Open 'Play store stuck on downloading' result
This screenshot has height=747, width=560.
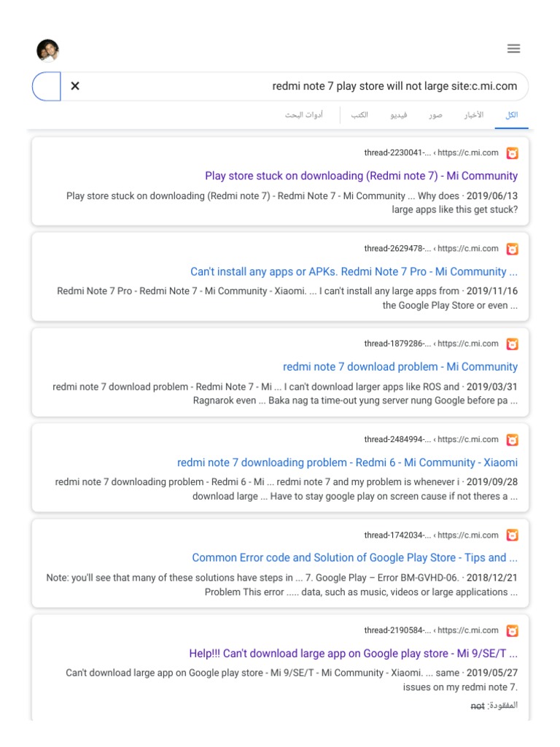pos(361,176)
